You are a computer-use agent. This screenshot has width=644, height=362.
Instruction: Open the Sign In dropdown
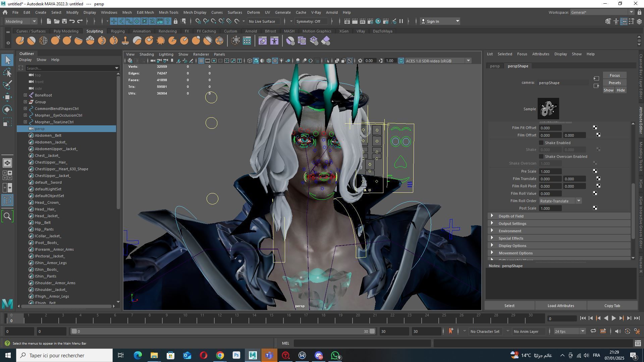[440, 21]
